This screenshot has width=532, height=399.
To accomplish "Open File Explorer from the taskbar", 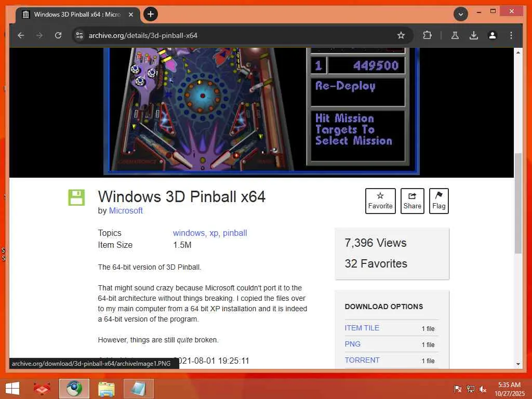I will [106, 389].
